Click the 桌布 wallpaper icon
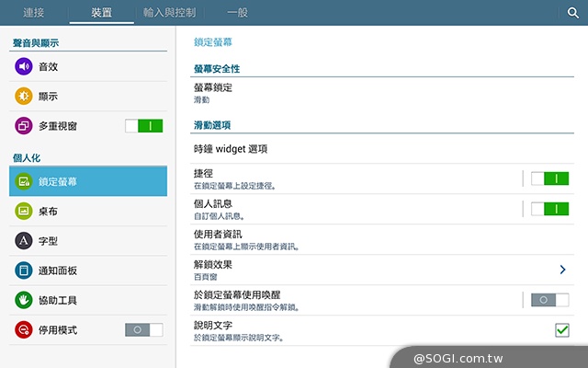 [x=24, y=211]
